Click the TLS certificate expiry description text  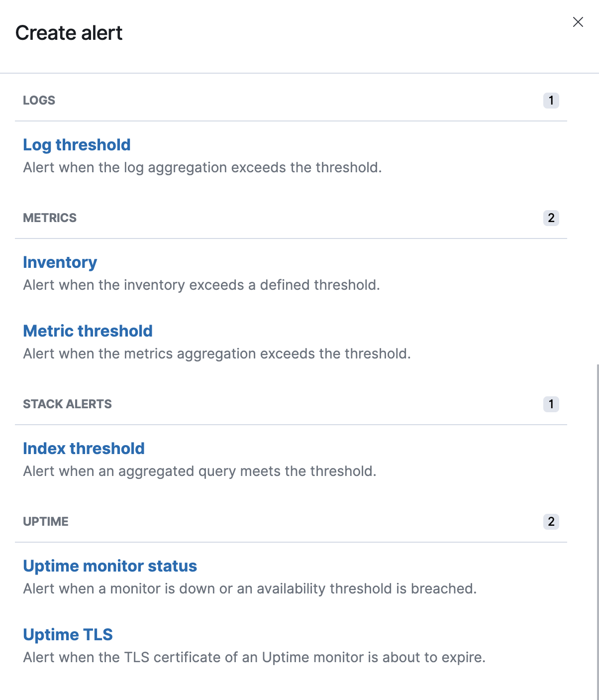(254, 658)
